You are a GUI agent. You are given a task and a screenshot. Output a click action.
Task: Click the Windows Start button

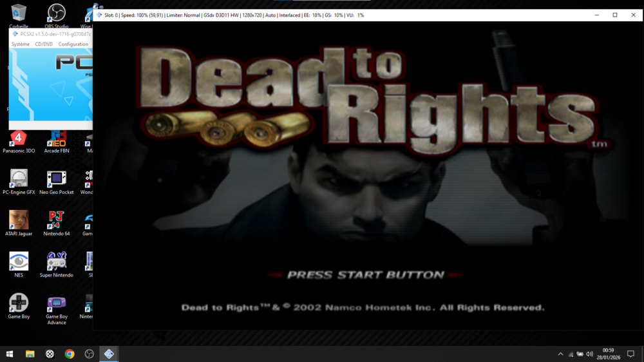point(10,354)
